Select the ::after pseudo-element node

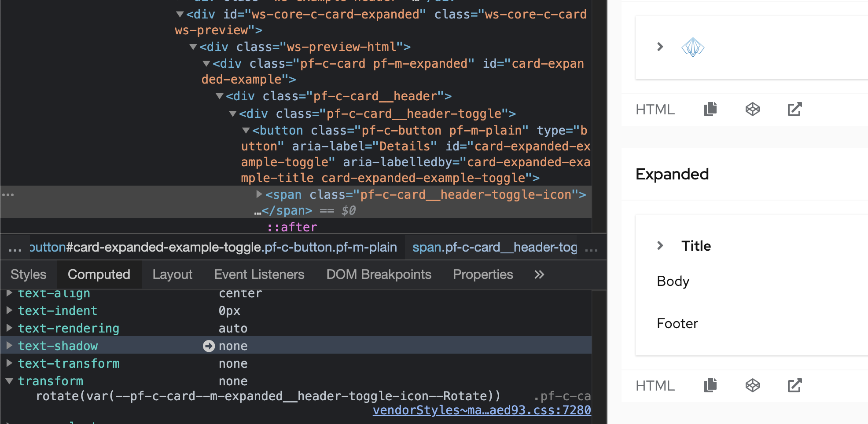[x=292, y=227]
